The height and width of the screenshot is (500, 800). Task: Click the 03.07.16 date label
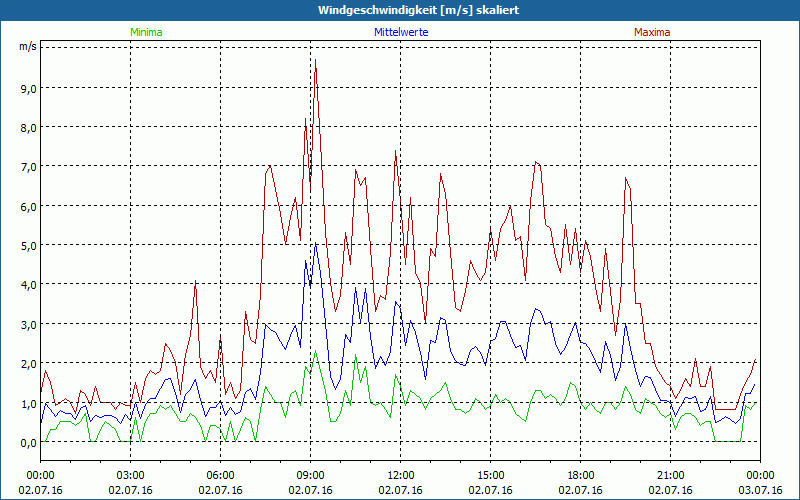[x=760, y=490]
